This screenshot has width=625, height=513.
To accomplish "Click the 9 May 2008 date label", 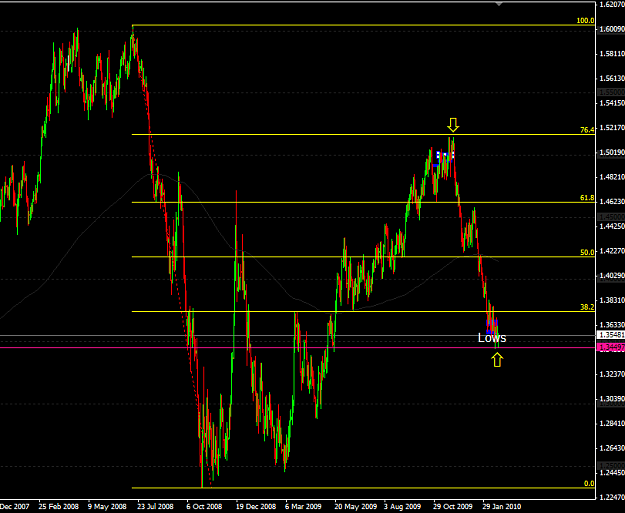I will coord(107,507).
